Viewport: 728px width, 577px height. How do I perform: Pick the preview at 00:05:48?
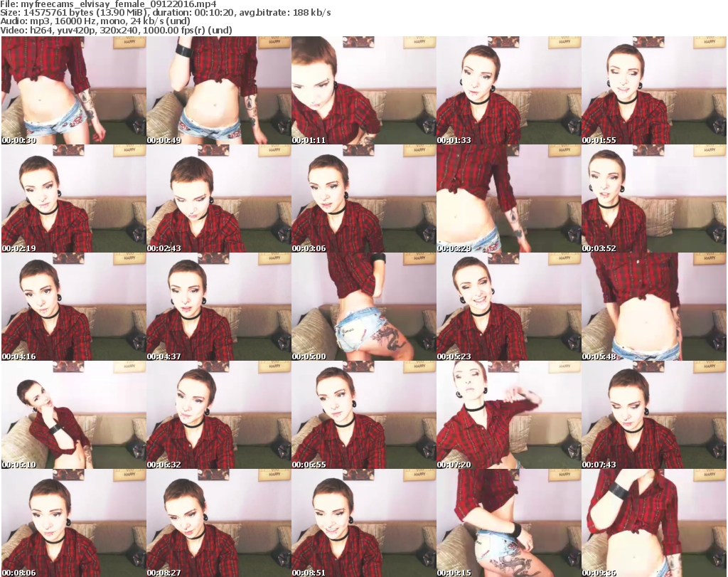point(654,307)
